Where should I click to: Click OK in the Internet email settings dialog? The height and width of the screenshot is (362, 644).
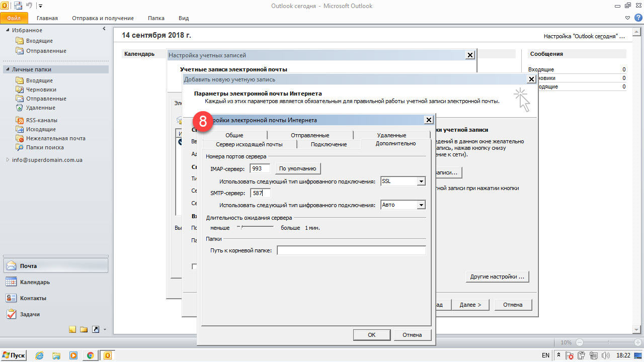click(372, 335)
